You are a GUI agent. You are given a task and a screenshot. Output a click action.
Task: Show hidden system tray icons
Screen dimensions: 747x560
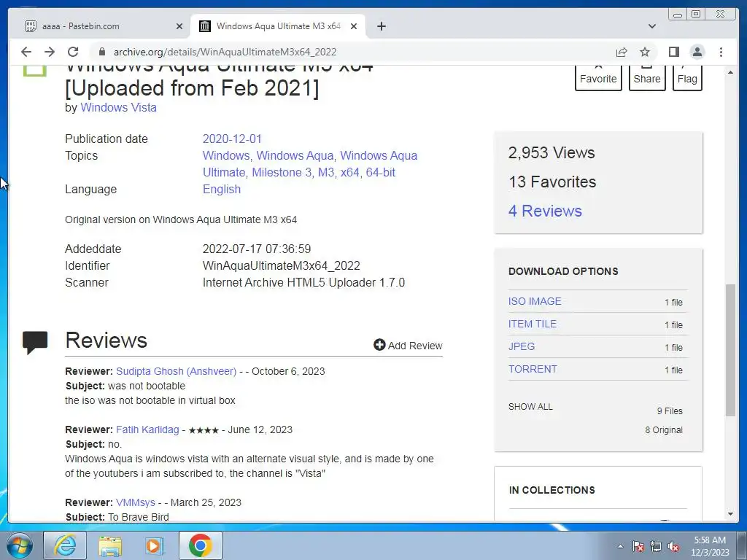tap(620, 546)
